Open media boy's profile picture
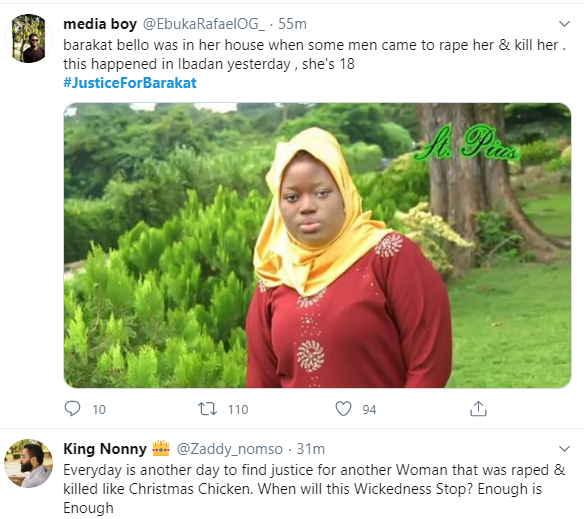 click(28, 38)
